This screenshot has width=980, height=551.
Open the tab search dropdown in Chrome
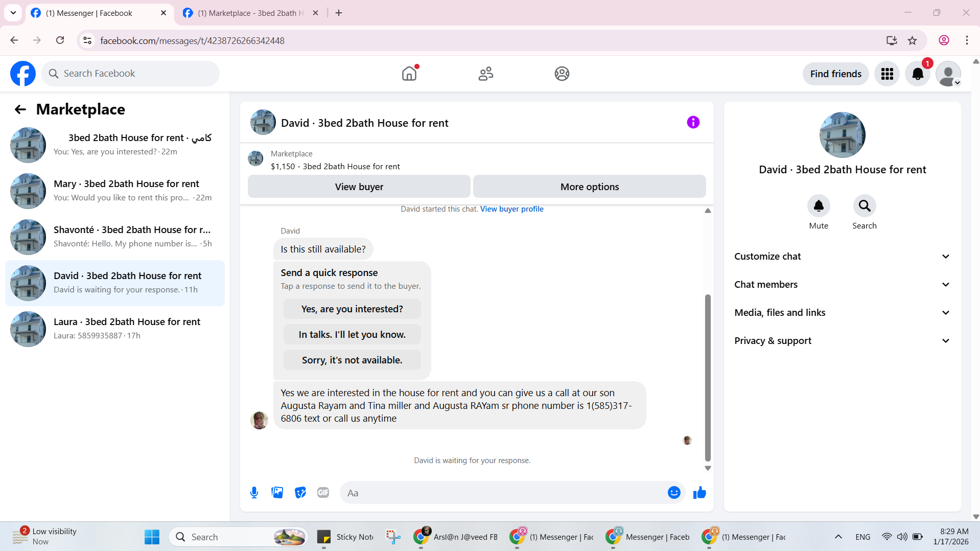coord(13,13)
